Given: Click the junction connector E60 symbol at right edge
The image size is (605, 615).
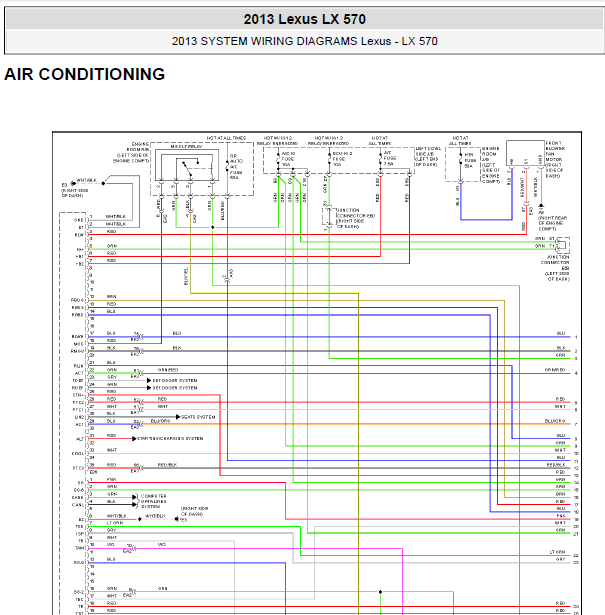Looking at the screenshot, I should (x=562, y=245).
